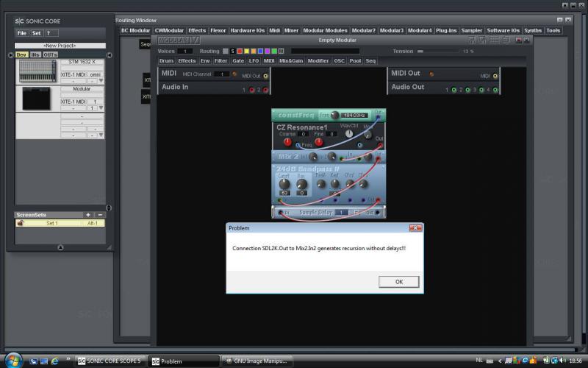Screen dimensions: 588x368
Task: Click the MIDI jack of MIDI Out module
Action: pos(495,76)
